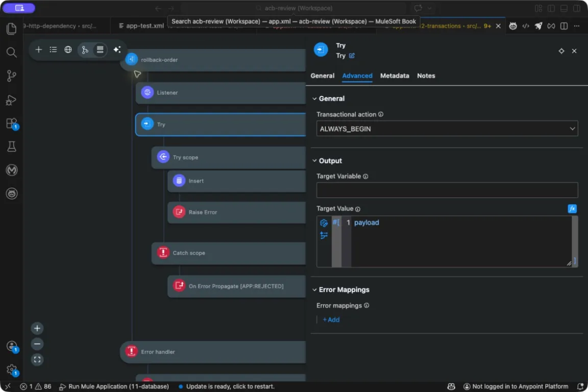Screen dimensions: 588x392
Task: Click the Target Variable input field
Action: tap(447, 190)
